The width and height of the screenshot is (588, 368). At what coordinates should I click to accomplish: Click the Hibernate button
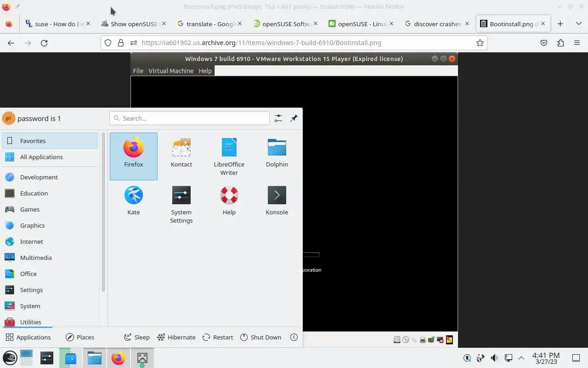[176, 337]
